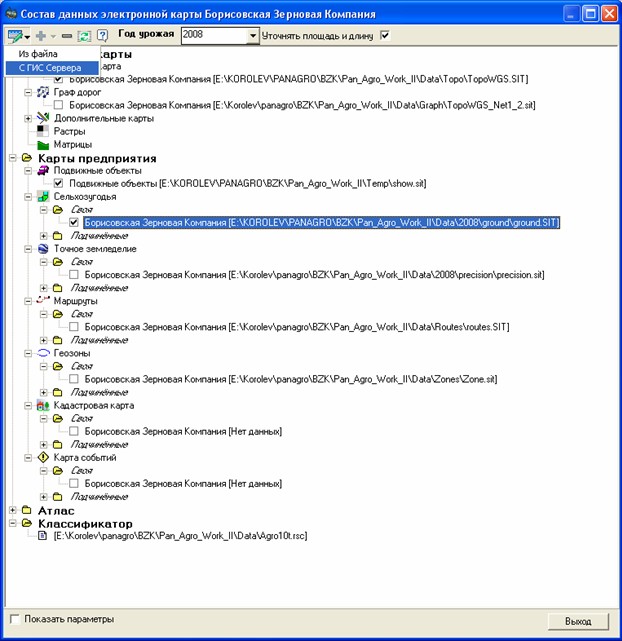Enable the Показать параметры checkbox
This screenshot has width=622, height=641.
point(14,619)
